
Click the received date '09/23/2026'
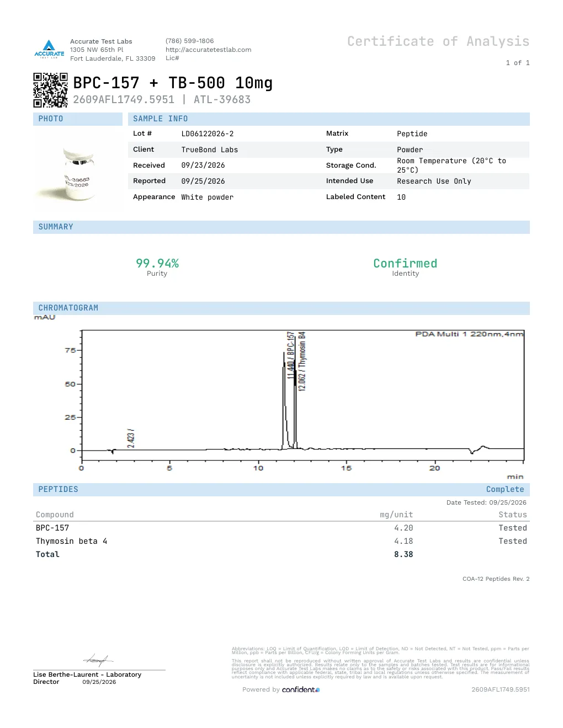click(203, 165)
